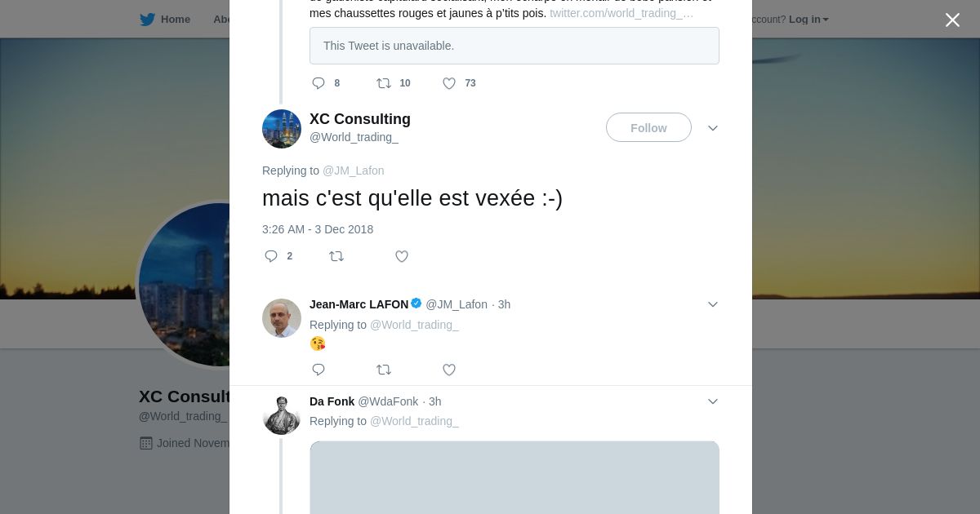
Task: Open the Log in dropdown menu
Action: click(x=808, y=20)
